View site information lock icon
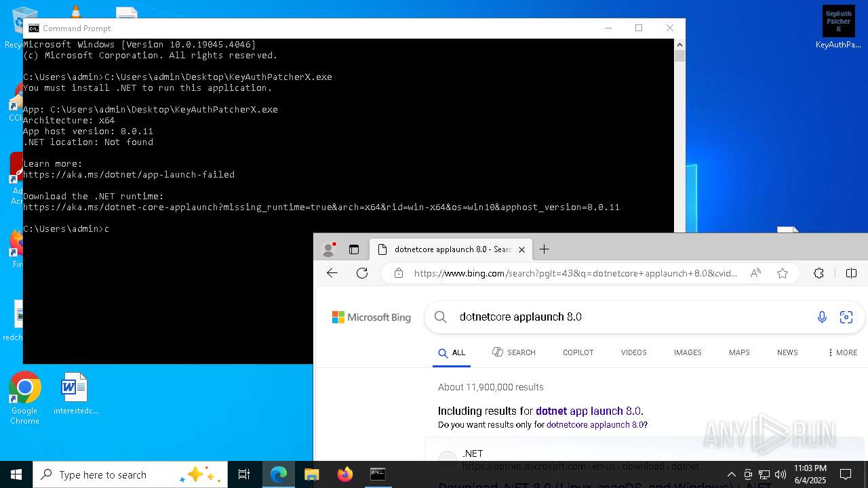The width and height of the screenshot is (868, 488). 399,273
